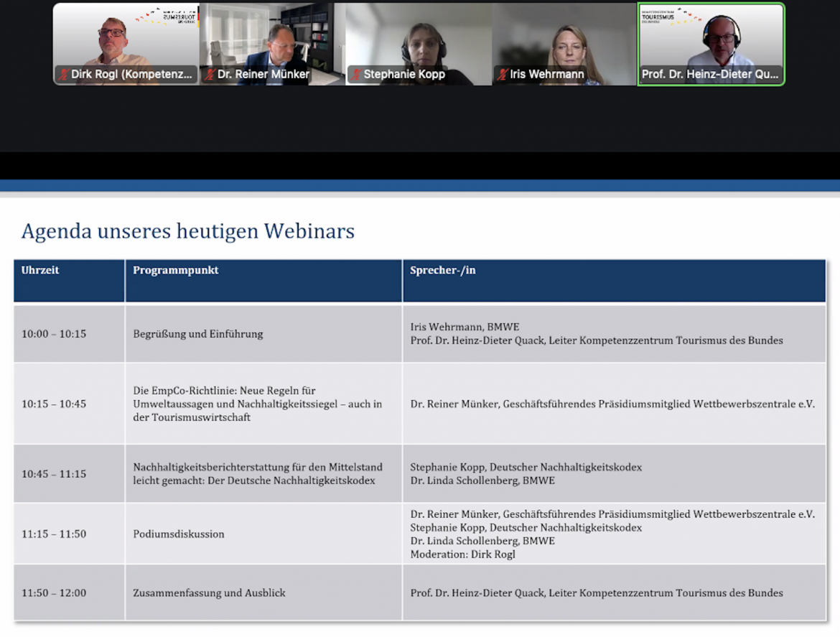Click 'Iris Wehrmann, BMWE' speaker text
Screen dimensions: 840x637
[465, 327]
